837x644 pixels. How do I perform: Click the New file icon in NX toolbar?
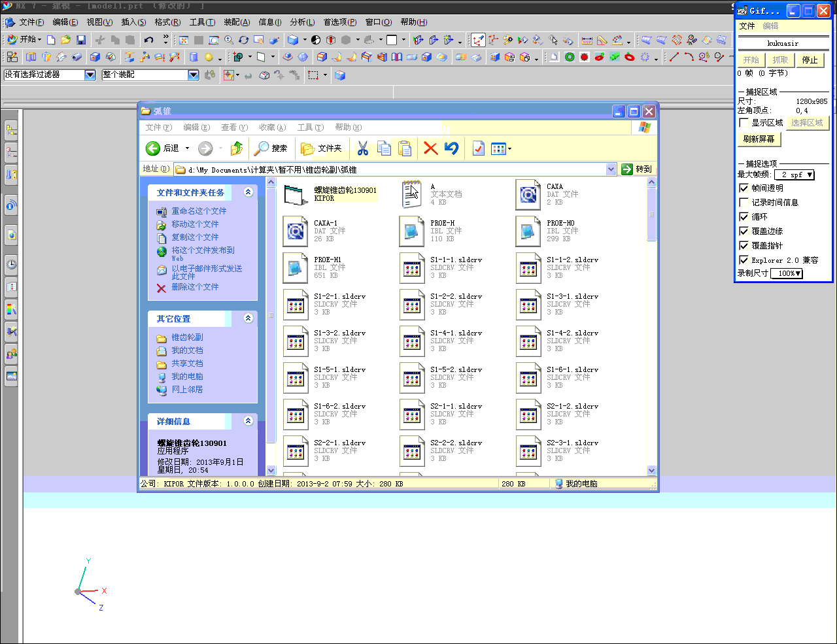pyautogui.click(x=51, y=40)
